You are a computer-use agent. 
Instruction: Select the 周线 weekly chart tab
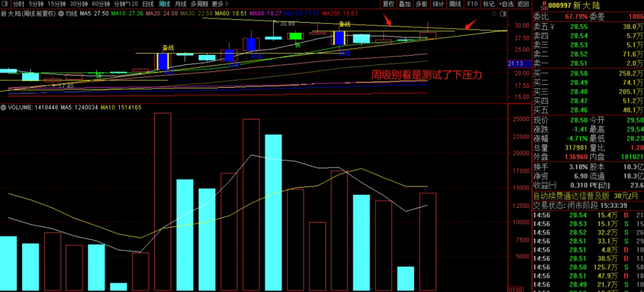[x=165, y=5]
